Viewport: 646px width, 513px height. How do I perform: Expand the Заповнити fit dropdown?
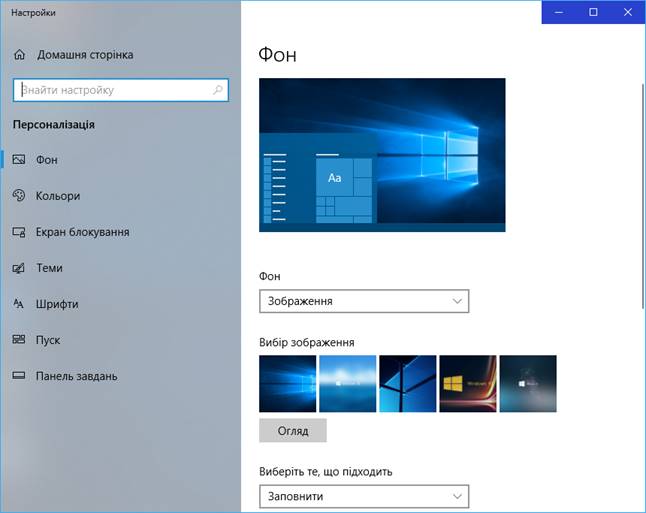point(364,496)
